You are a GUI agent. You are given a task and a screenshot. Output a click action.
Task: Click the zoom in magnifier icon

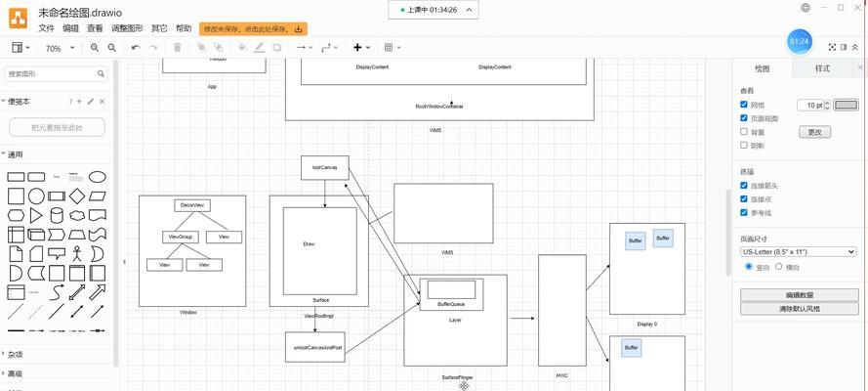tap(95, 48)
